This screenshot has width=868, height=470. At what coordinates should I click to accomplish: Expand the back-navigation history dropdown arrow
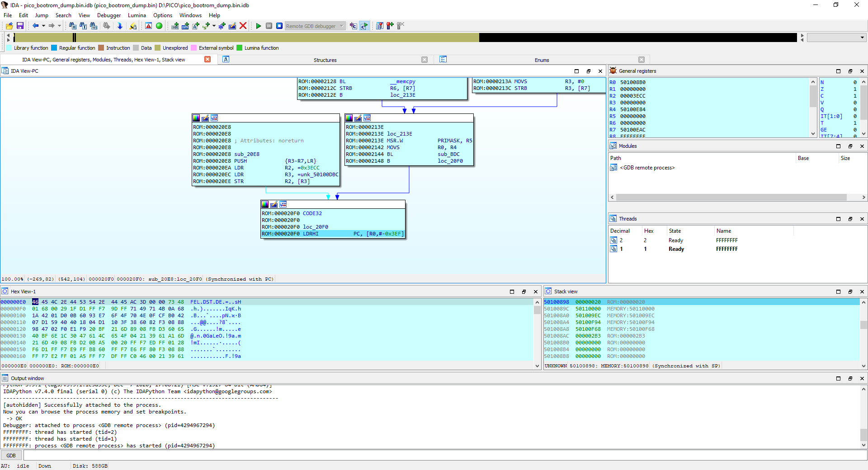pos(43,26)
